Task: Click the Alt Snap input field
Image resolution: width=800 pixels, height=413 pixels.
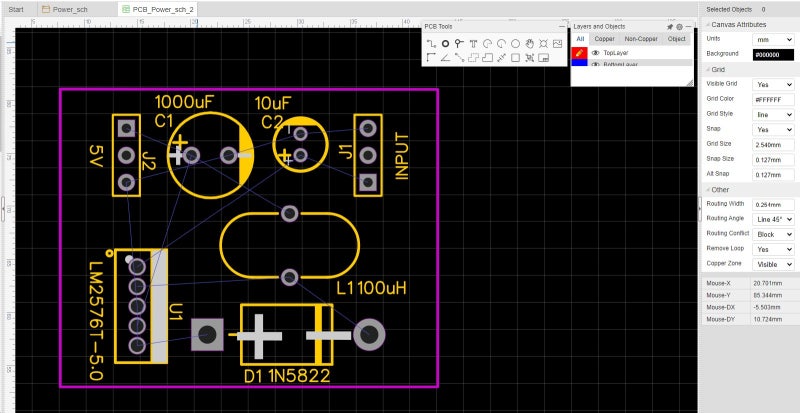Action: pyautogui.click(x=773, y=175)
